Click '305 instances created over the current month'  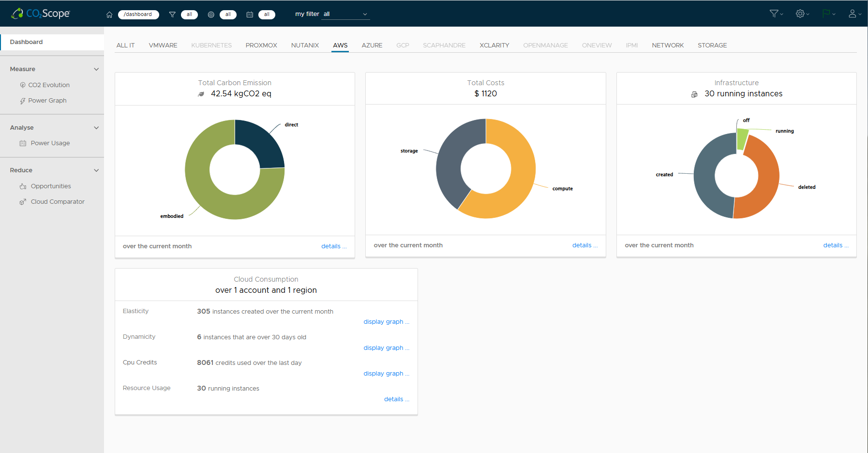click(x=265, y=312)
